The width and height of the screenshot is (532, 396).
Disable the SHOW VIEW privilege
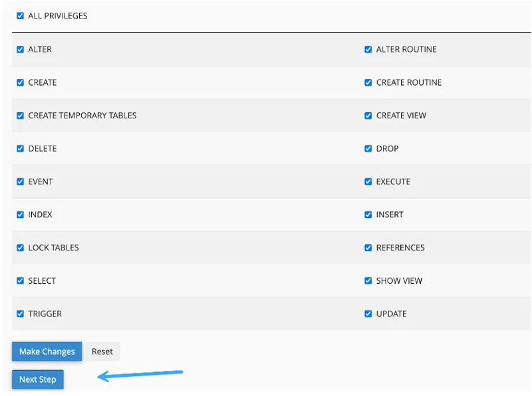point(368,281)
